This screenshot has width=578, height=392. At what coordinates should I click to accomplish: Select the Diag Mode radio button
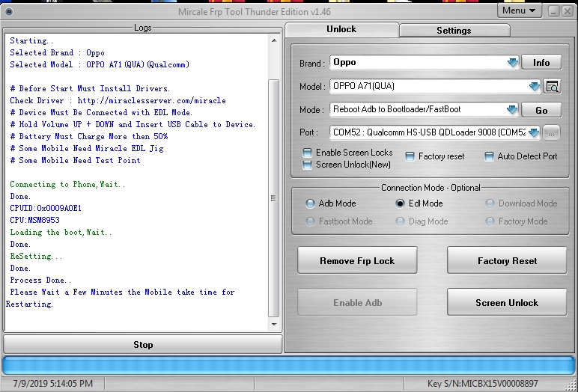400,221
